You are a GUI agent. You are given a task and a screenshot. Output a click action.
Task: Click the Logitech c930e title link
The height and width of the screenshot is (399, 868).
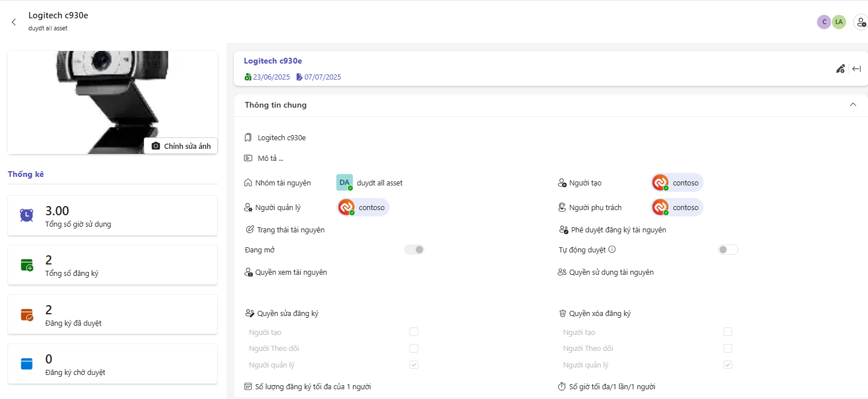point(273,61)
